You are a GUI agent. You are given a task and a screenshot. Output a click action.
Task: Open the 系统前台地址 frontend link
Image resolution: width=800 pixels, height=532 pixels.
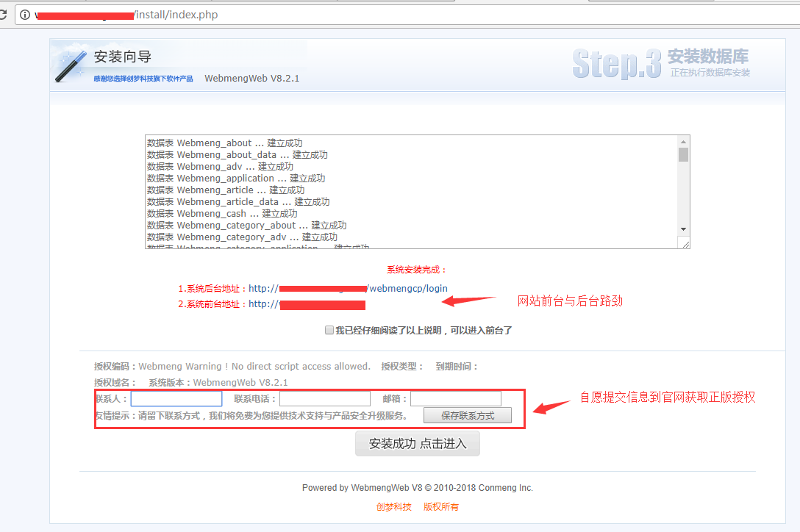(307, 304)
